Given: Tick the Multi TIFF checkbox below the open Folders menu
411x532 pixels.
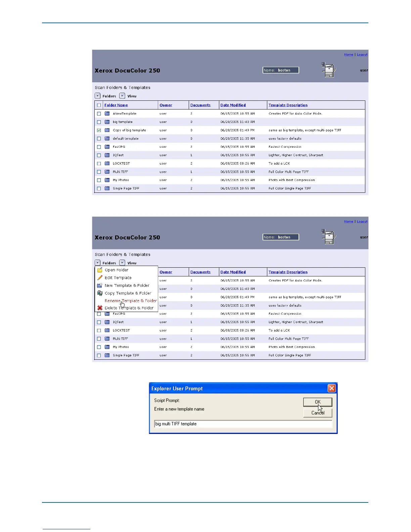Looking at the screenshot, I should (99, 339).
